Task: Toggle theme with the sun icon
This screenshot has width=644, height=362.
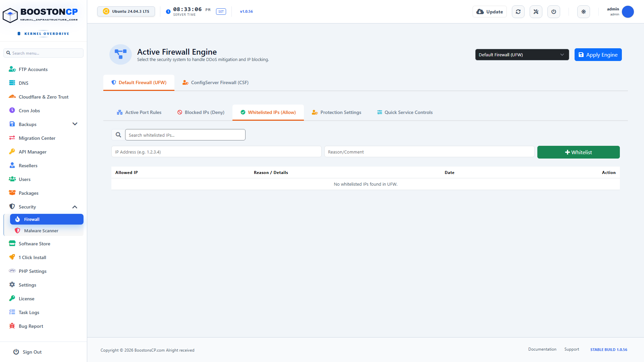Action: pos(584,12)
